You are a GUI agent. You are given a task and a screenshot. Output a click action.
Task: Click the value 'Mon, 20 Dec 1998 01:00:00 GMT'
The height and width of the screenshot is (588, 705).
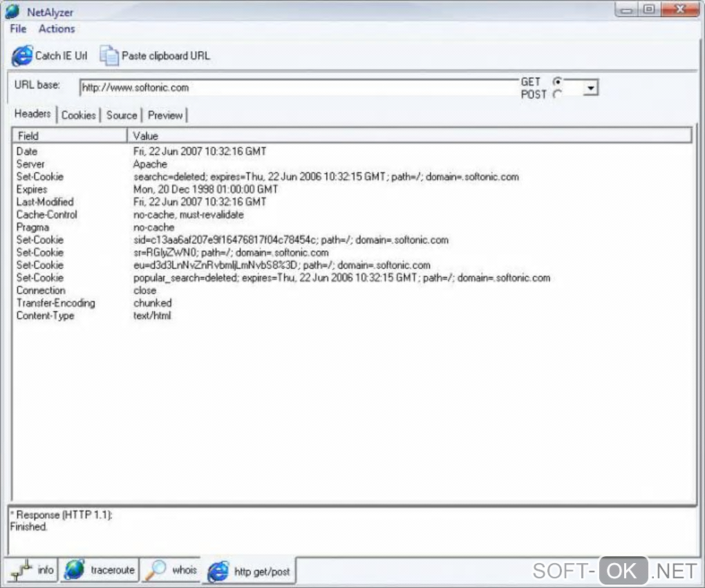205,189
